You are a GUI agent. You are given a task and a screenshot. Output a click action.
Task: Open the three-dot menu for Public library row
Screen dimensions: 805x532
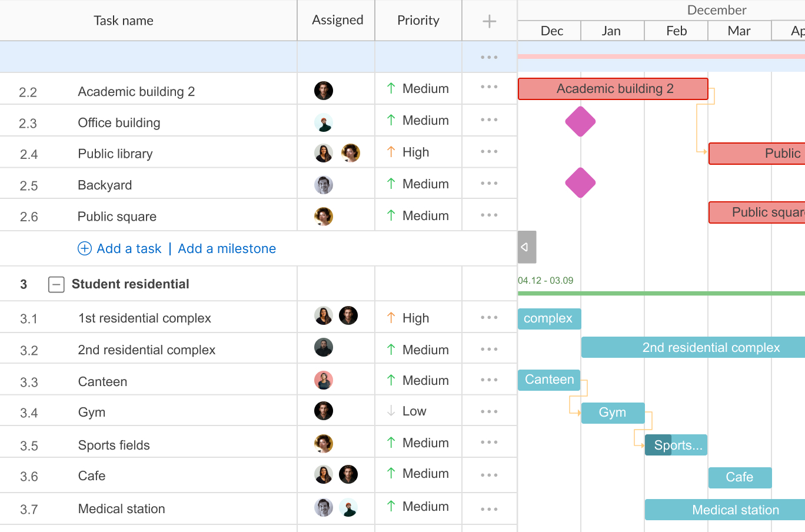(489, 152)
